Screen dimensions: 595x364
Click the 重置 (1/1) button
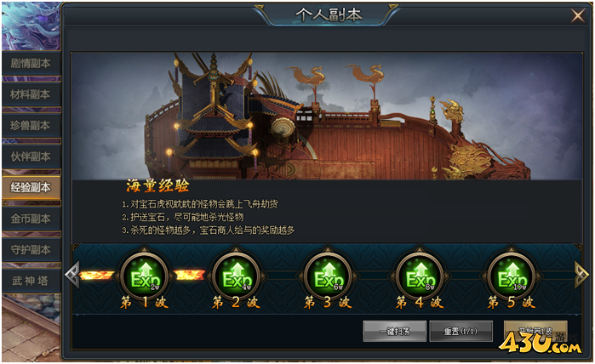461,332
